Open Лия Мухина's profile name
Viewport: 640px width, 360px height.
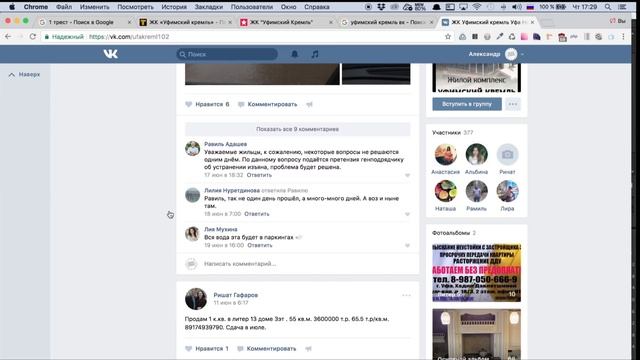coord(220,229)
